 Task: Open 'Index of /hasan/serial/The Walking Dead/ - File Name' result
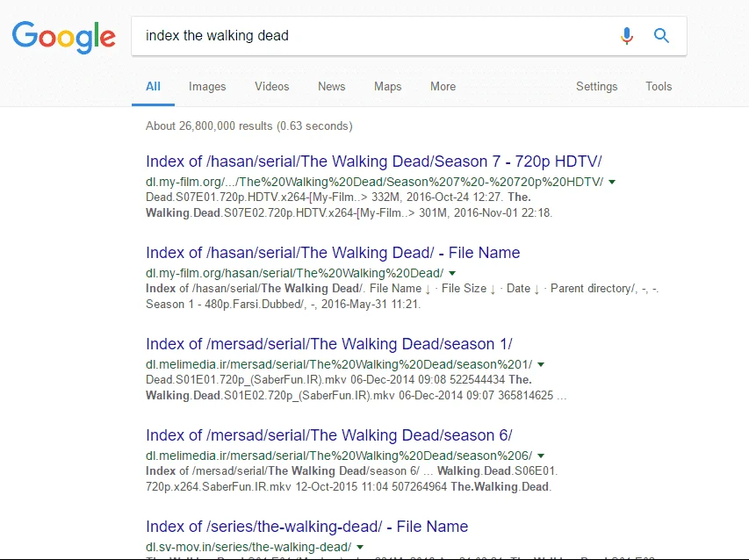[333, 253]
